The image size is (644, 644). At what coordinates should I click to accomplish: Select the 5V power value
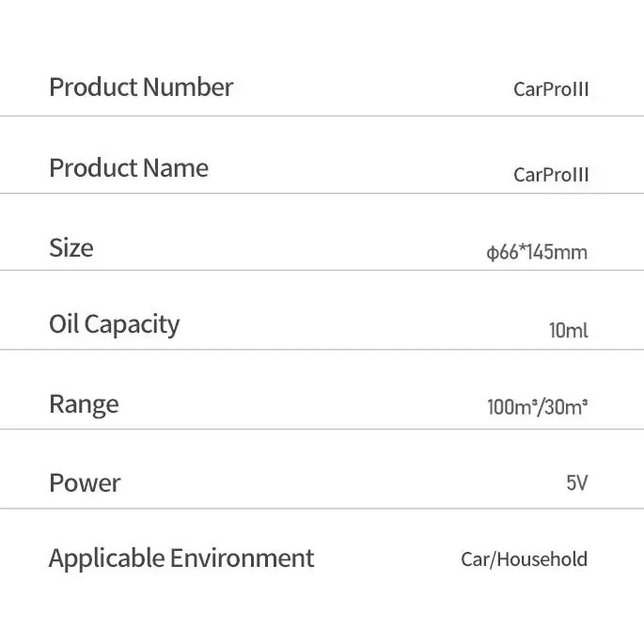click(x=576, y=484)
